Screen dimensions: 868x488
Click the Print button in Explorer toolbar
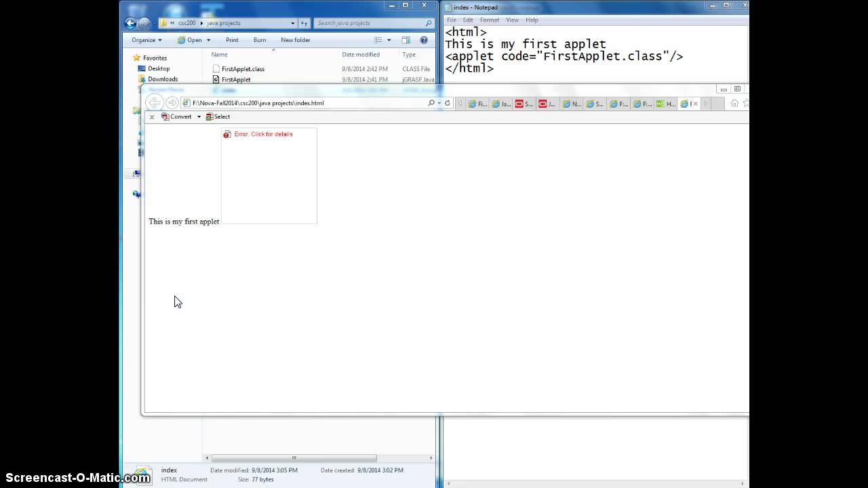tap(232, 40)
